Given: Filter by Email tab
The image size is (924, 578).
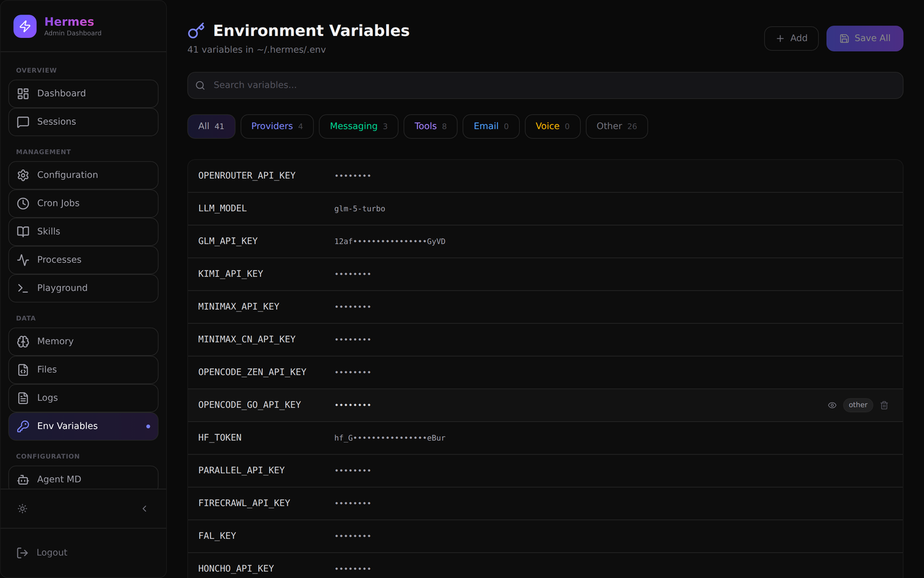Looking at the screenshot, I should coord(491,127).
